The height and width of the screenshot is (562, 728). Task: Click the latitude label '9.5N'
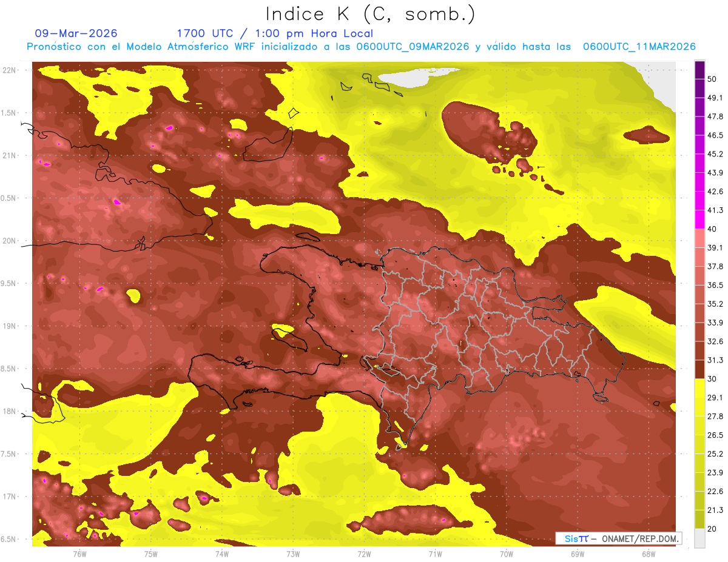point(9,284)
